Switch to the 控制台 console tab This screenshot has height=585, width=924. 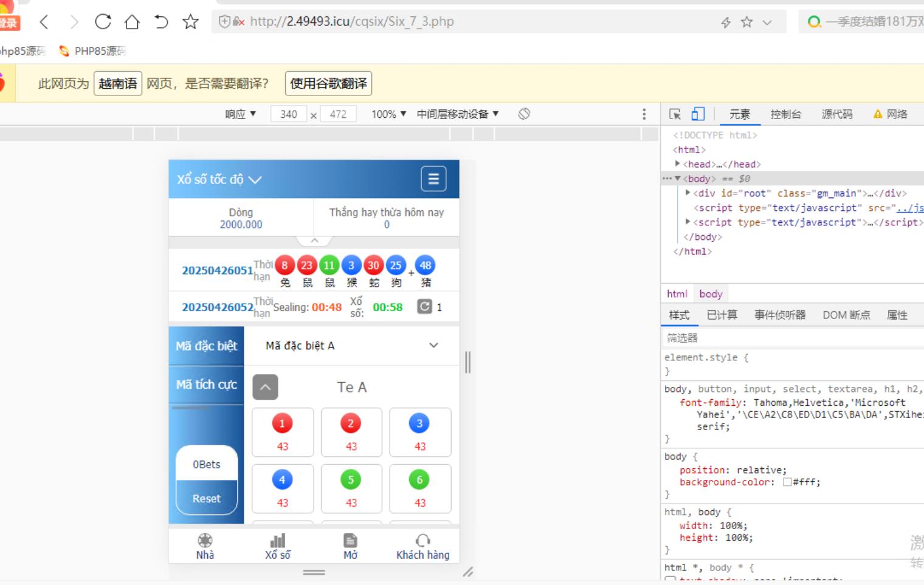785,114
